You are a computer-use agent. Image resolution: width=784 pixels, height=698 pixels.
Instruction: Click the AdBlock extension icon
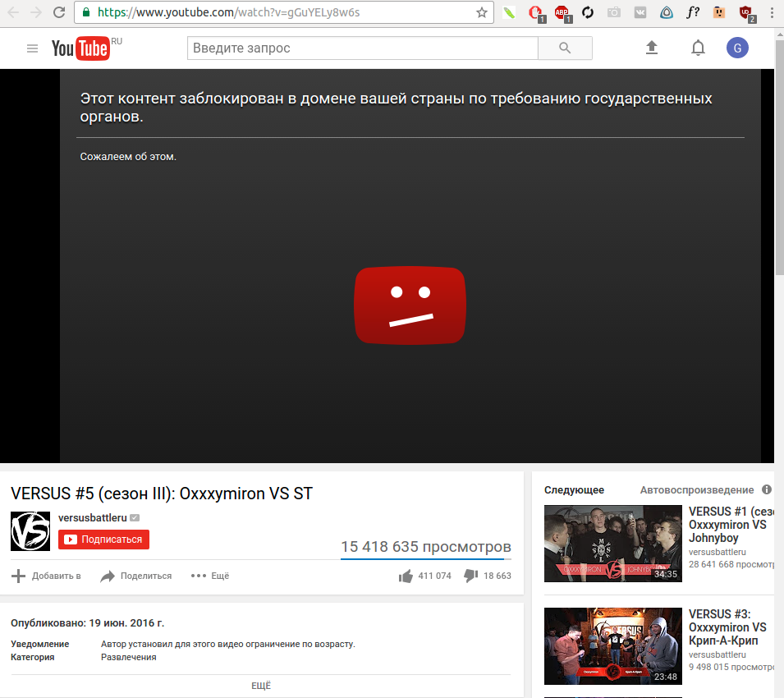point(562,12)
